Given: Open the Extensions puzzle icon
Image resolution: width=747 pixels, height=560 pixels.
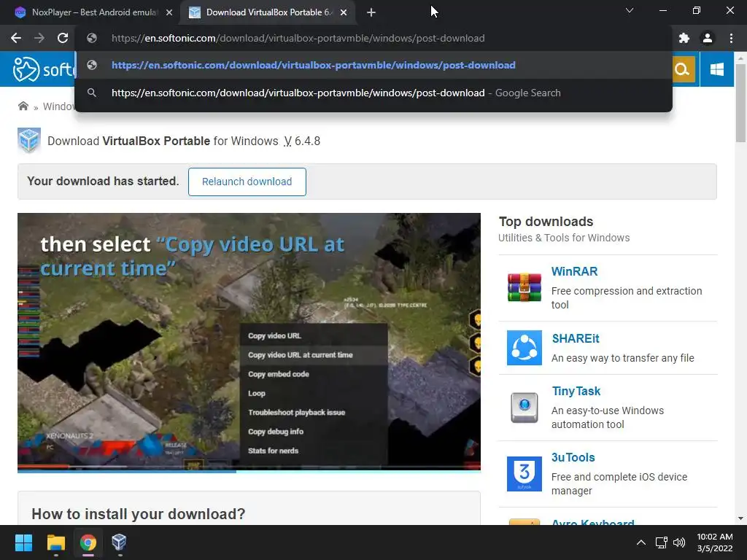Looking at the screenshot, I should point(684,38).
